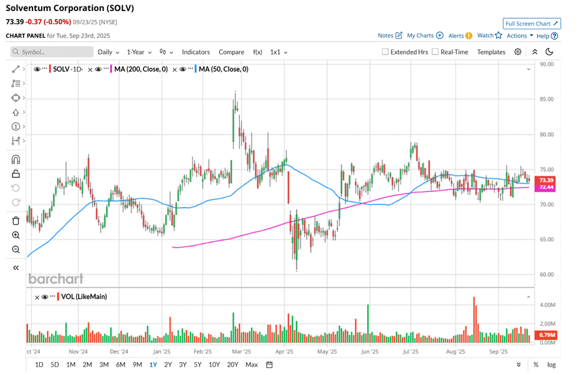The image size is (588, 375).
Task: Switch to dark mode moon icon
Action: [x=550, y=51]
